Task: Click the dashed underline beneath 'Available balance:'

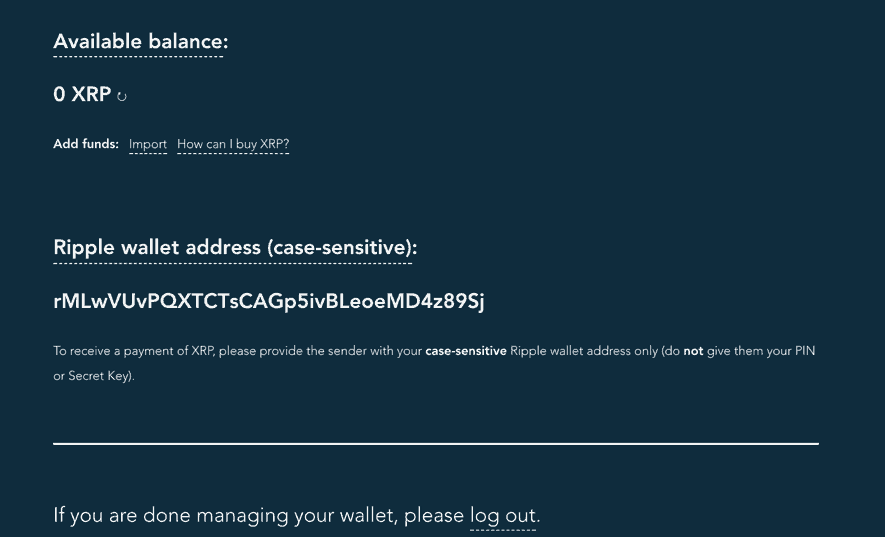Action: [138, 56]
